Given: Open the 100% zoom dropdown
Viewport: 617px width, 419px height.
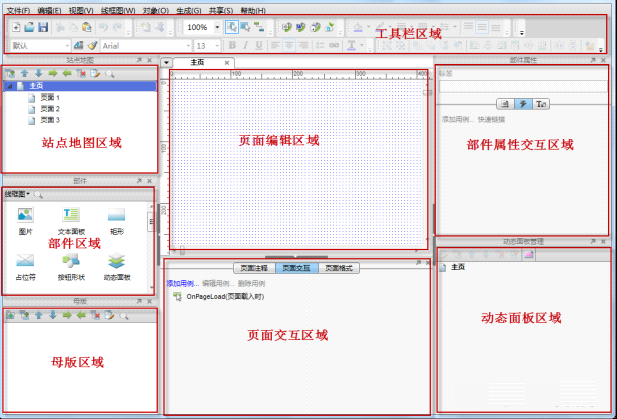Looking at the screenshot, I should [217, 27].
